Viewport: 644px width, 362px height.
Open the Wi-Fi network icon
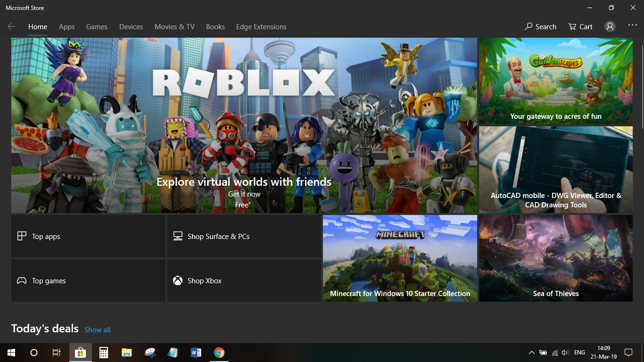coord(554,353)
